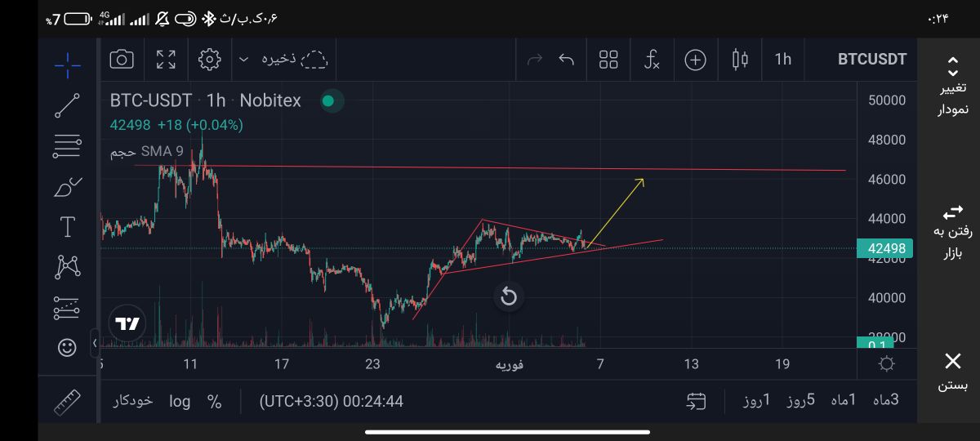This screenshot has width=980, height=441.
Task: Toggle the percent scale option
Action: pos(215,401)
